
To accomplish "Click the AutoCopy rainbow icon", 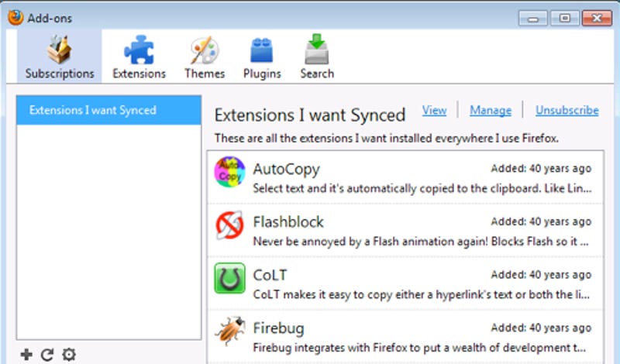I will coord(229,172).
